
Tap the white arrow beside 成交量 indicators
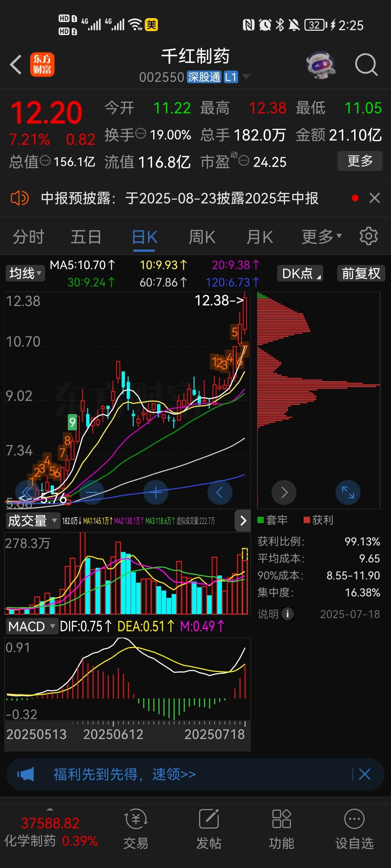pyautogui.click(x=243, y=520)
